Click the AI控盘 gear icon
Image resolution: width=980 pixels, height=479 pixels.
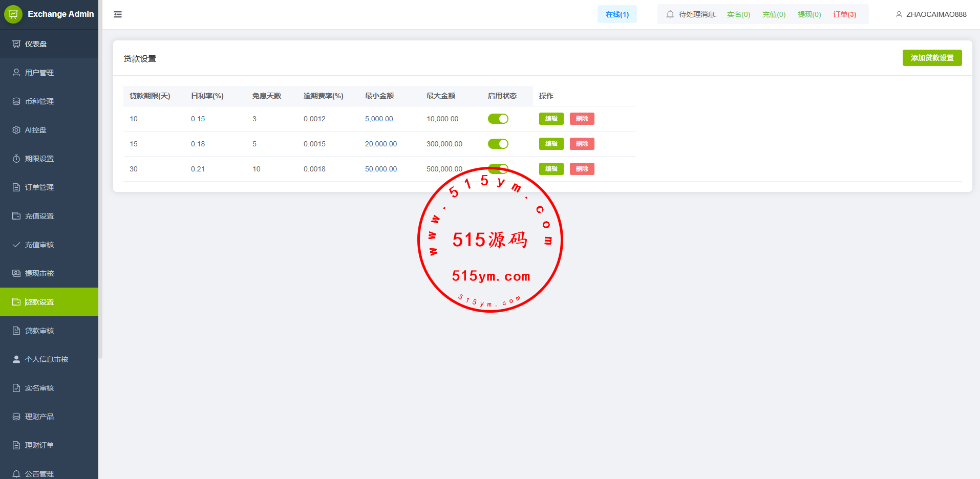click(16, 130)
